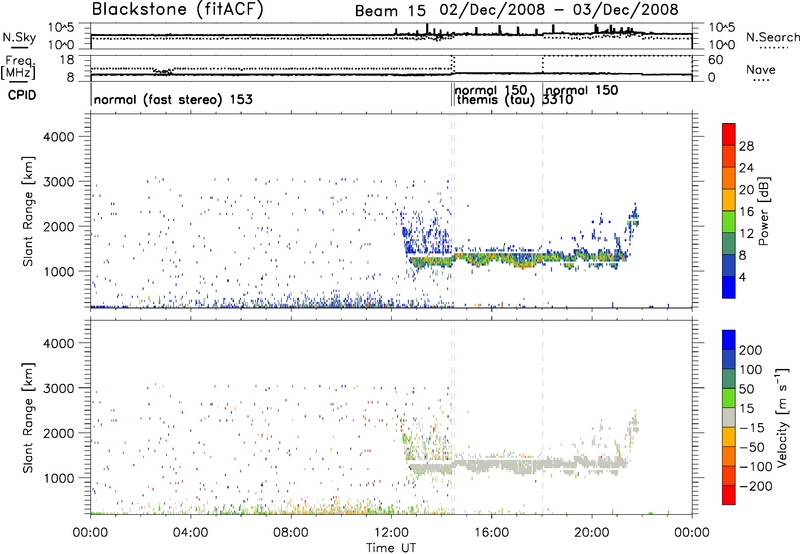Click the '10^5' label left of noise panel
Viewport: 800px width, 554px height.
coord(61,28)
